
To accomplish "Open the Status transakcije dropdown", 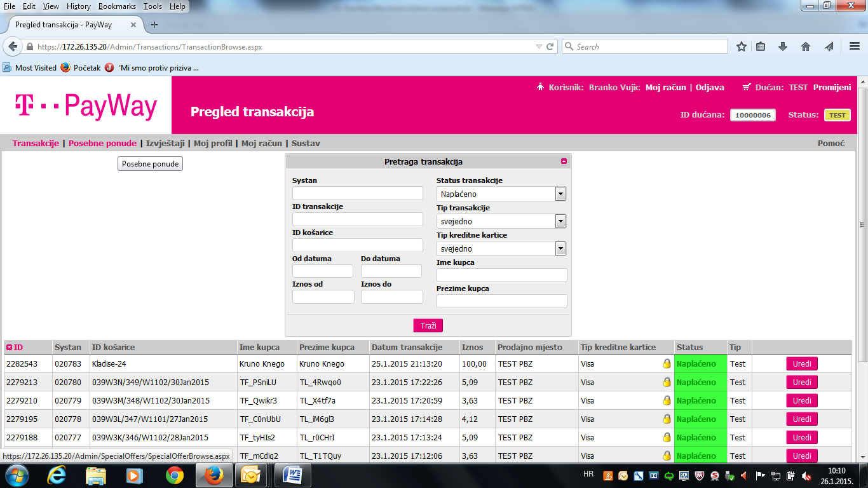I will [560, 194].
